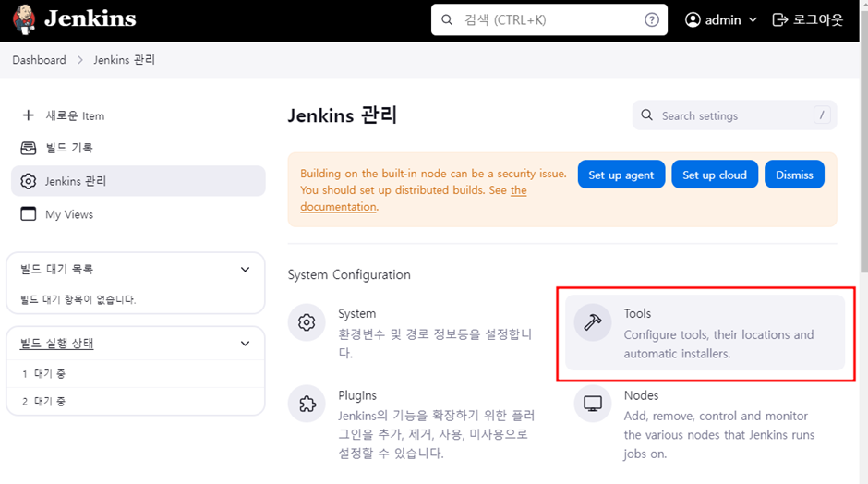Viewport: 868px width, 484px height.
Task: Dismiss the security warning banner
Action: pyautogui.click(x=794, y=175)
